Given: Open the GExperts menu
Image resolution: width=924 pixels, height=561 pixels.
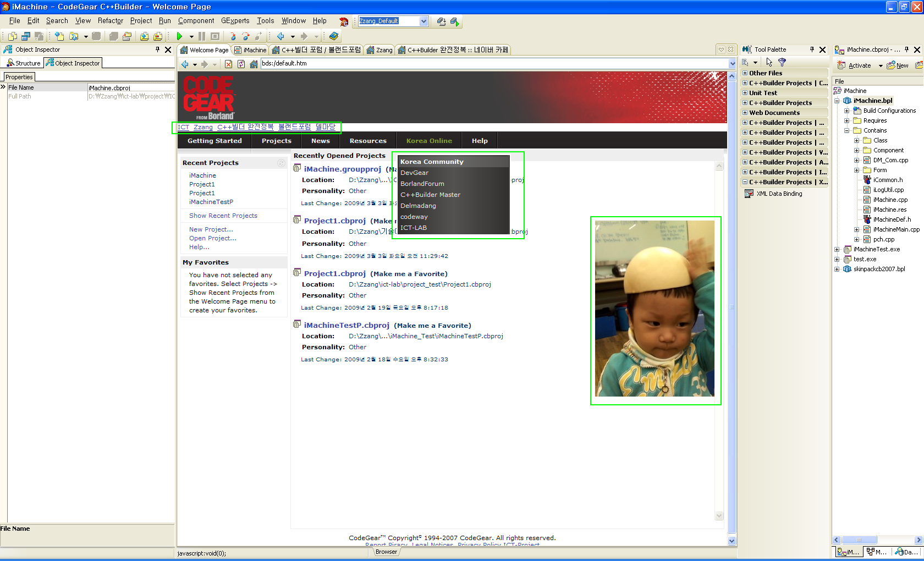Looking at the screenshot, I should click(235, 21).
